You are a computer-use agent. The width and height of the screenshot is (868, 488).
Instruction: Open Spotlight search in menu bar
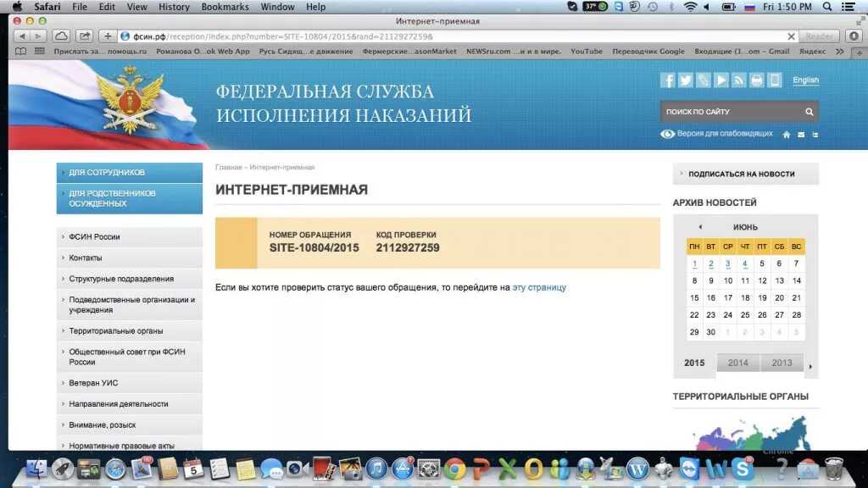coord(827,7)
